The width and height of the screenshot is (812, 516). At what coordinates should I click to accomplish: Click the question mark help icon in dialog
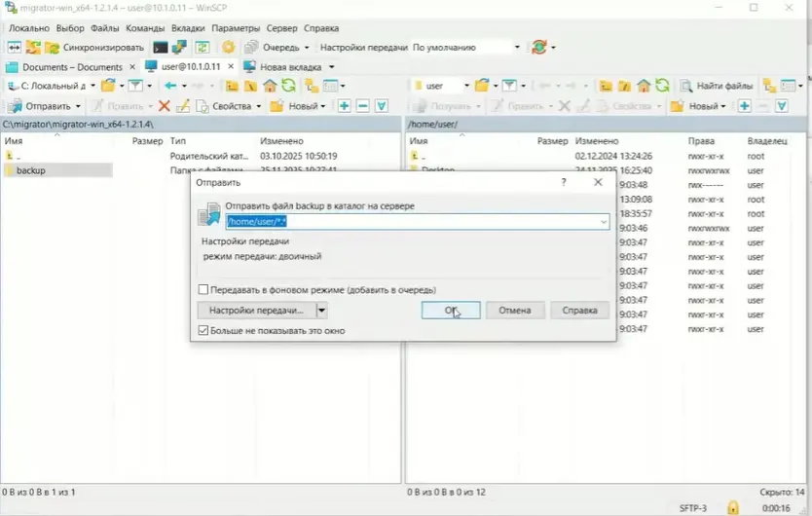(564, 182)
